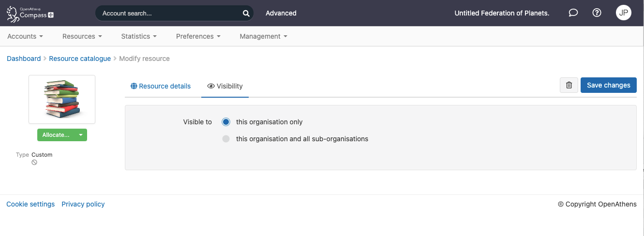Open the Statistics menu
Screen dimensions: 644x236
point(139,36)
